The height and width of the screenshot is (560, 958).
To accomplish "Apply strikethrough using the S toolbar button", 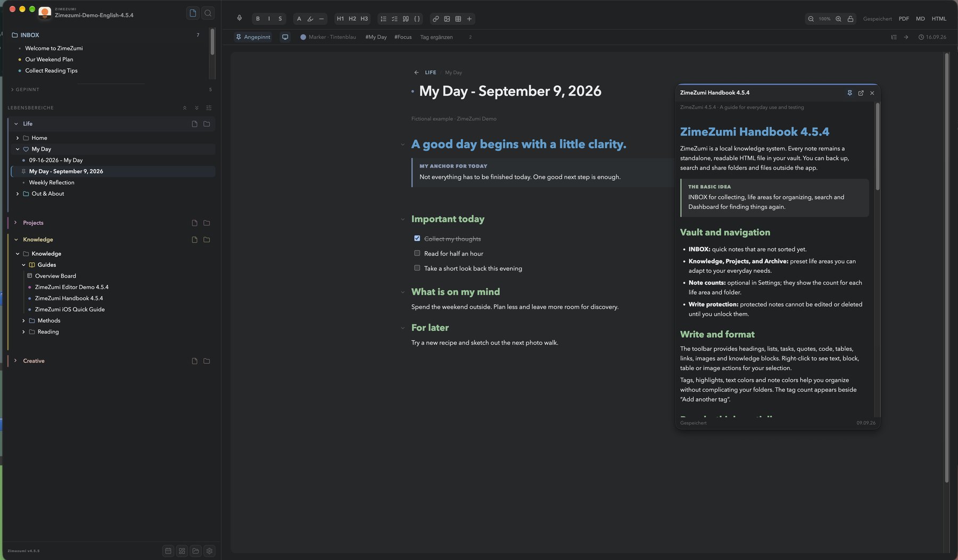I will point(280,19).
